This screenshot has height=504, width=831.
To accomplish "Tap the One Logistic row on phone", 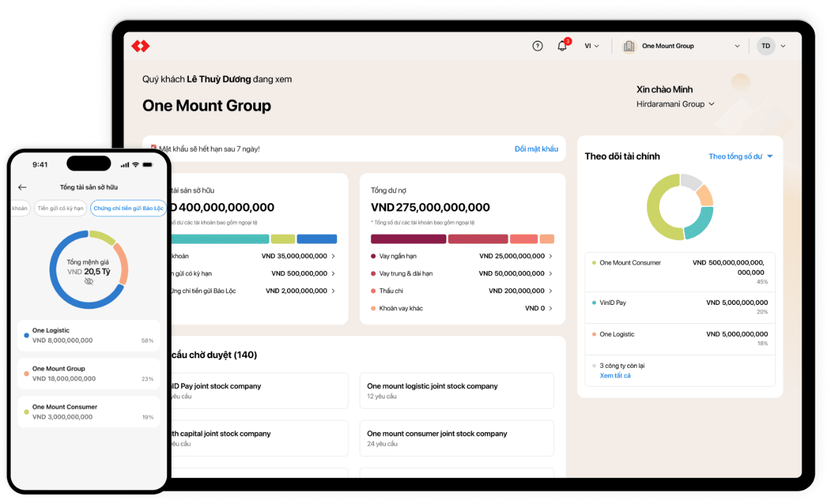I will click(88, 335).
